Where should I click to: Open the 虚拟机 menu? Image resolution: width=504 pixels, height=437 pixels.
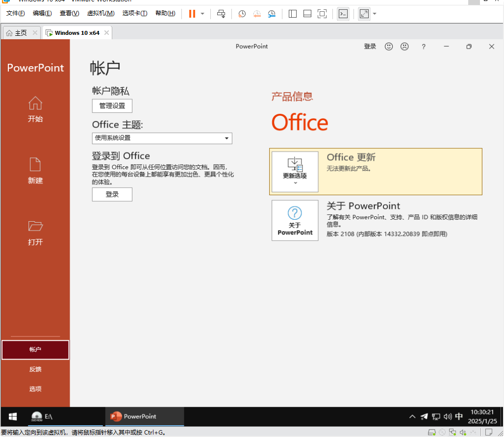pyautogui.click(x=101, y=13)
